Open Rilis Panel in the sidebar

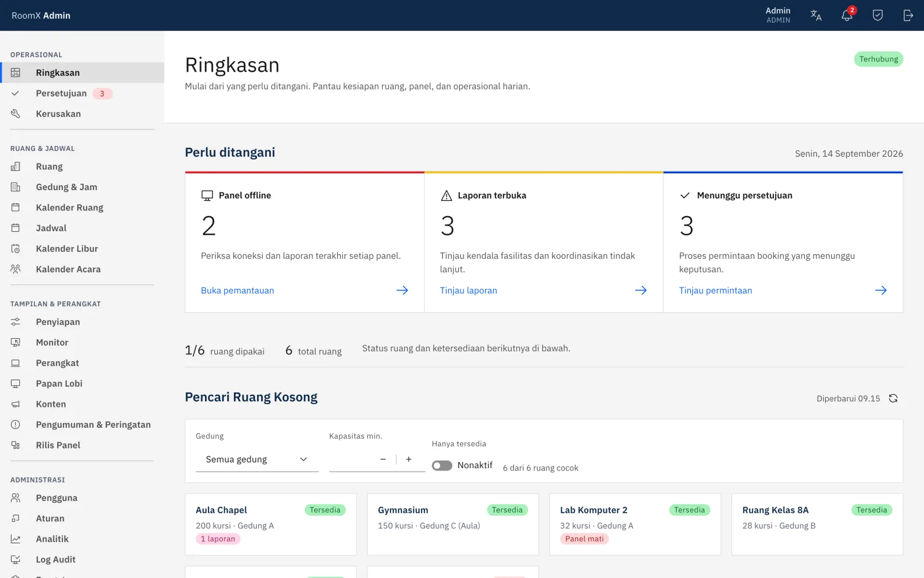(82, 446)
